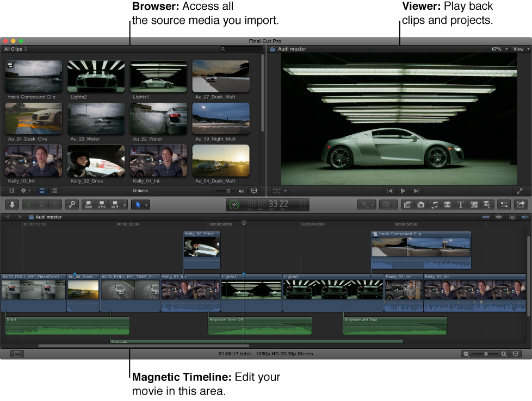Open the Browser clip appearance button

coord(254,191)
